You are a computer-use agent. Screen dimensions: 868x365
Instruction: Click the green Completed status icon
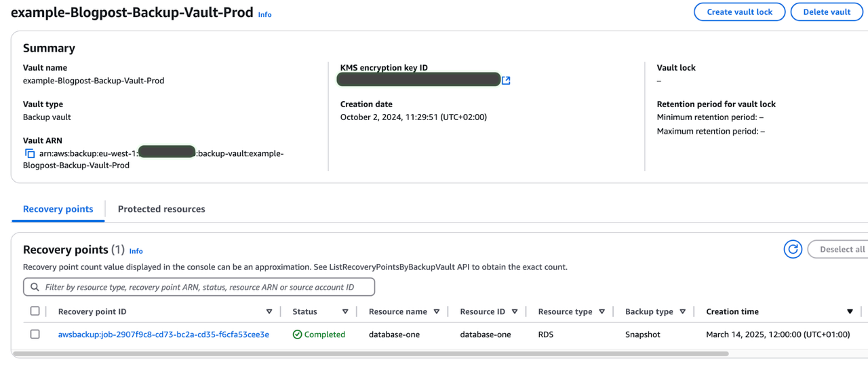pyautogui.click(x=297, y=334)
